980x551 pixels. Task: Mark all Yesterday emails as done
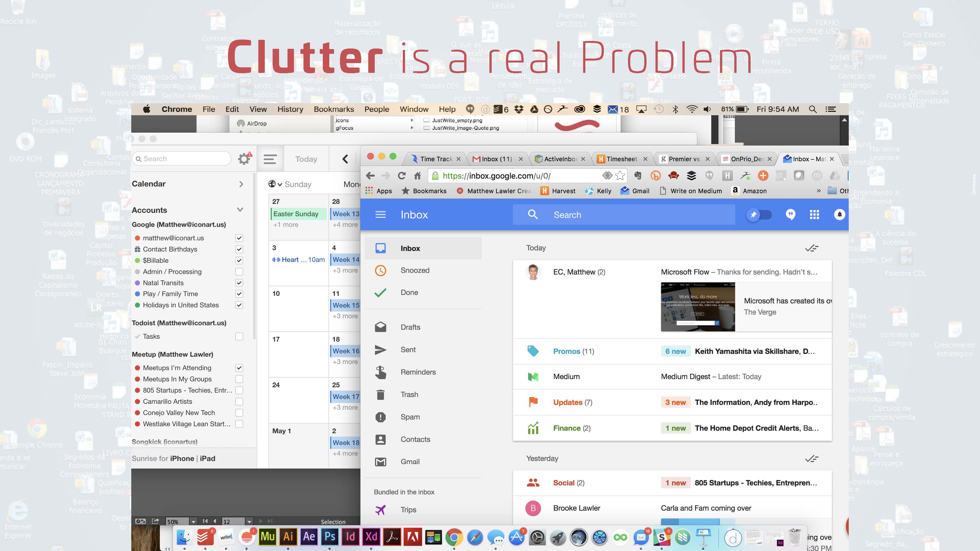click(x=811, y=458)
